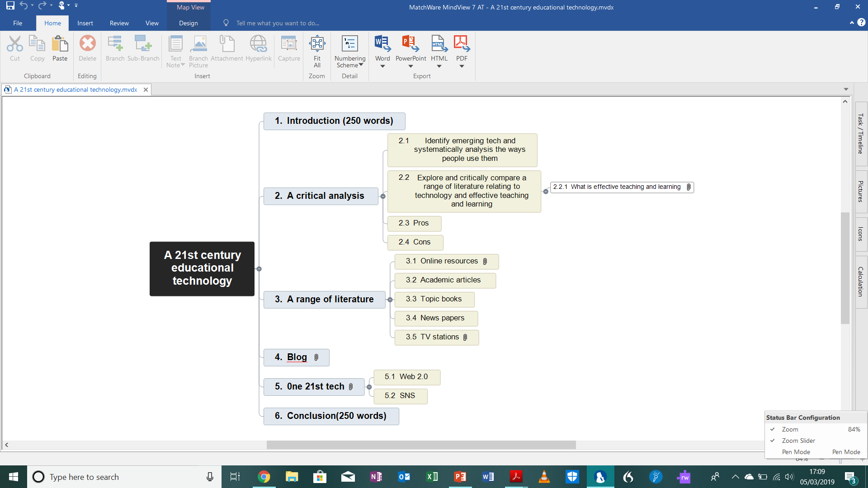The width and height of the screenshot is (868, 488).
Task: Click the Hyperlink globe icon
Action: coord(259,44)
